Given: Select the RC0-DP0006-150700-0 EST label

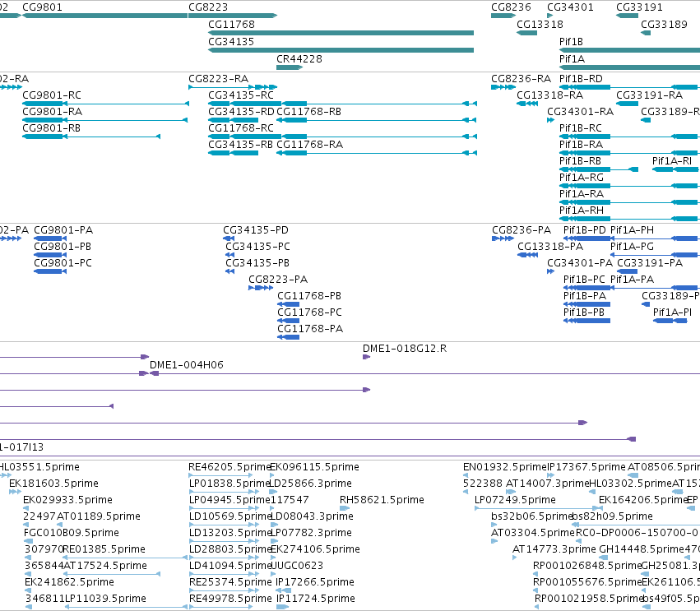Looking at the screenshot, I should [637, 534].
